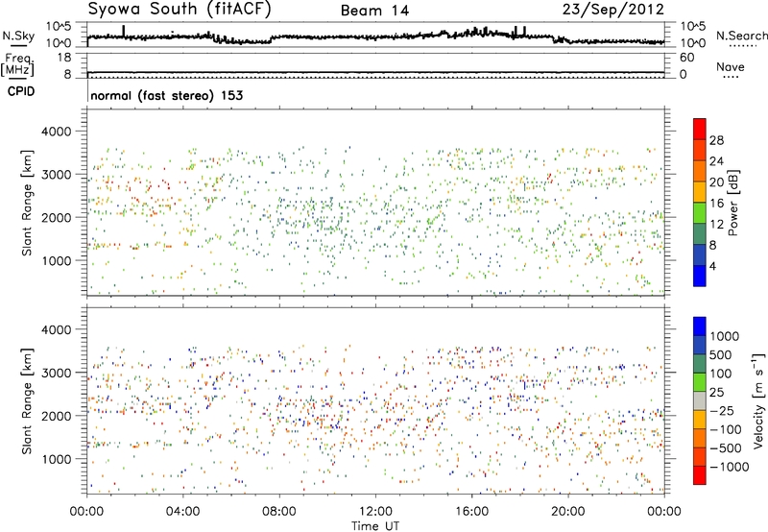This screenshot has width=768, height=532.
Task: Click the '04:00' time axis label
Action: [x=182, y=512]
